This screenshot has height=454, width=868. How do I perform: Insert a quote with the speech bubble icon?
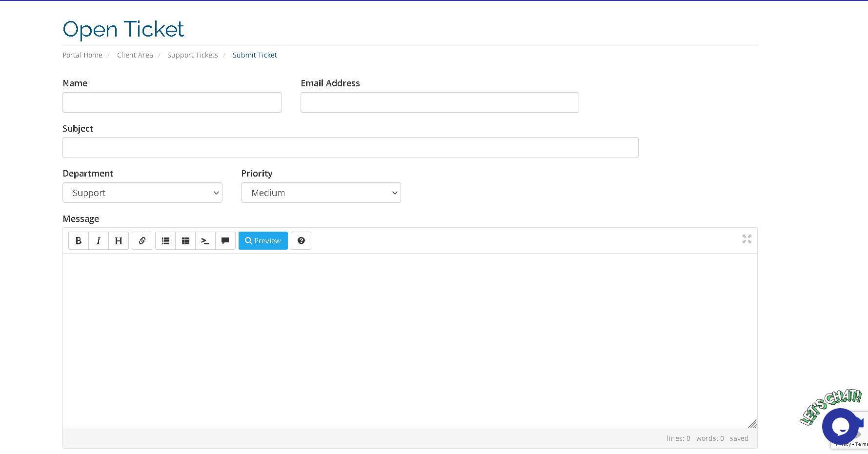pos(225,241)
